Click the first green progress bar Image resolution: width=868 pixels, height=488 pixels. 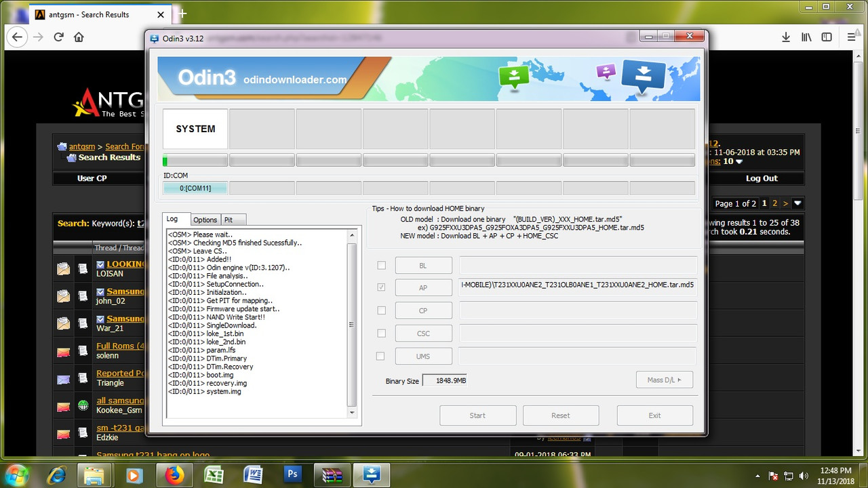(x=195, y=161)
